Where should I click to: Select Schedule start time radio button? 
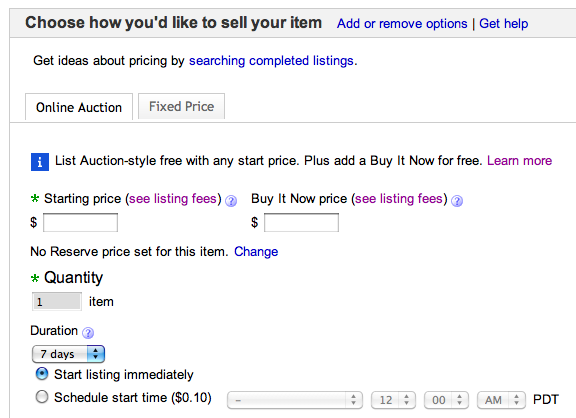tap(42, 397)
